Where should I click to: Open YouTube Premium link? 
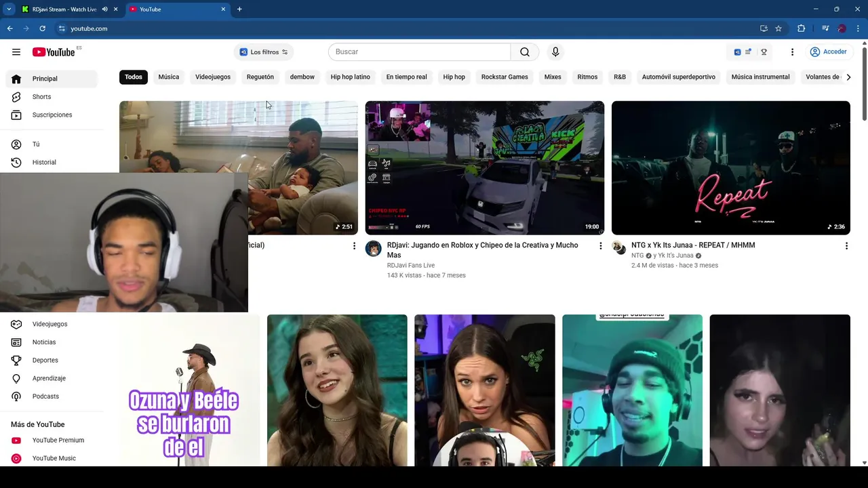(52, 441)
